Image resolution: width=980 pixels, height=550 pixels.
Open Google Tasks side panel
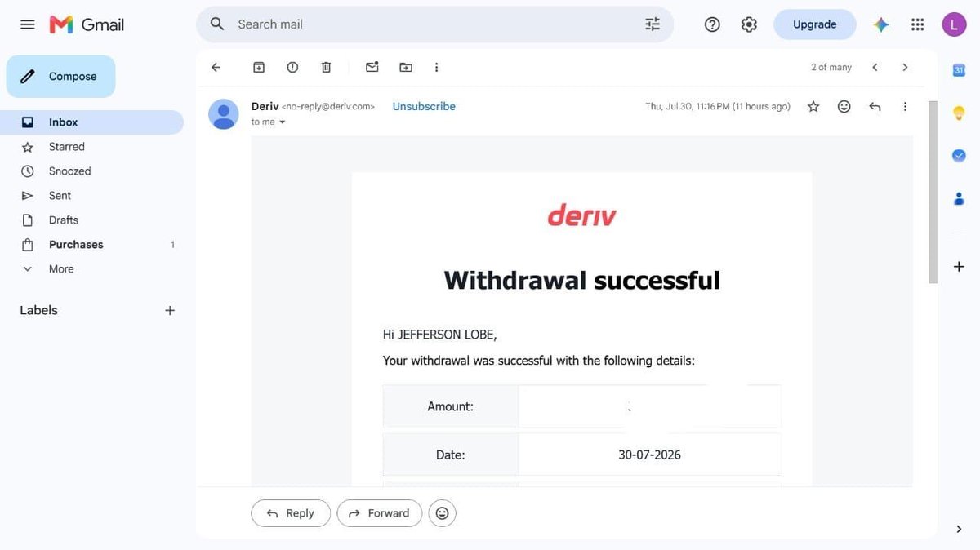[x=959, y=155]
